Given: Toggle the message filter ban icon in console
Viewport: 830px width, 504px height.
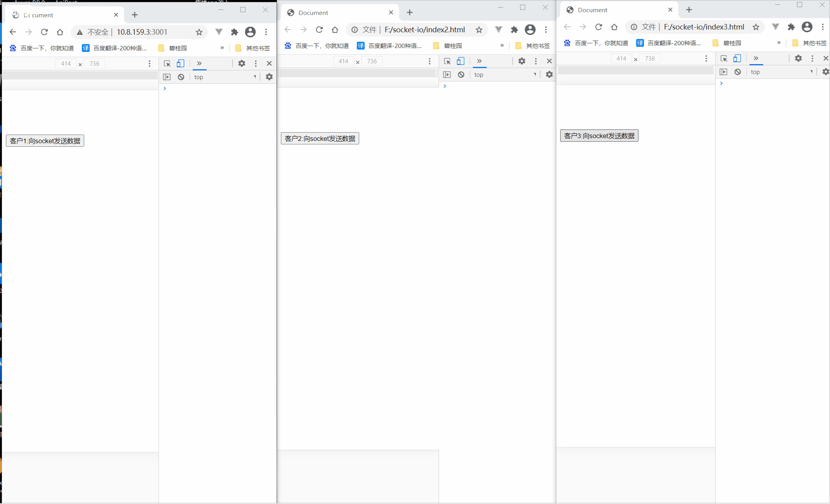Looking at the screenshot, I should [181, 77].
